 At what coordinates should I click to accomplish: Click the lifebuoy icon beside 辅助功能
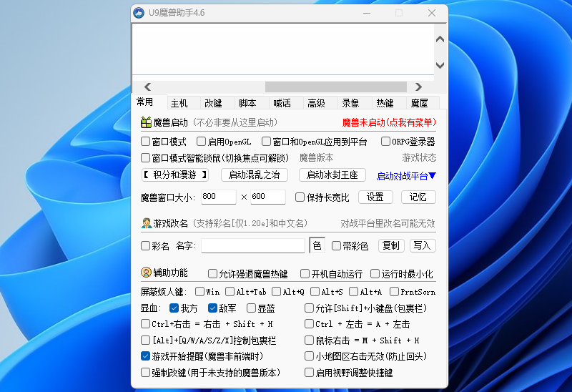pos(146,273)
